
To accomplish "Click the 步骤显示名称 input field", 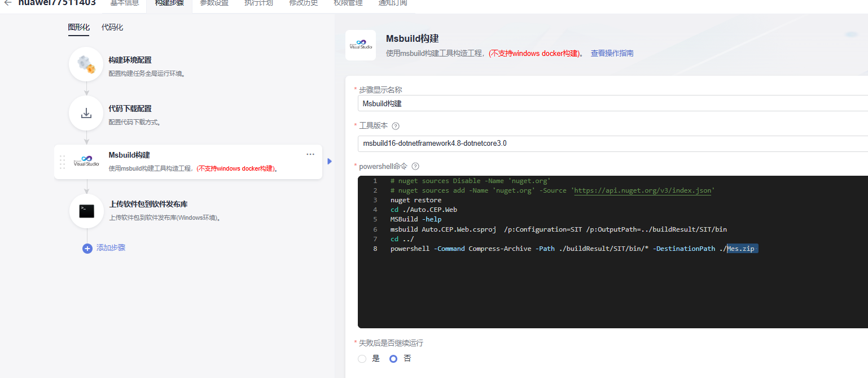I will click(x=613, y=103).
